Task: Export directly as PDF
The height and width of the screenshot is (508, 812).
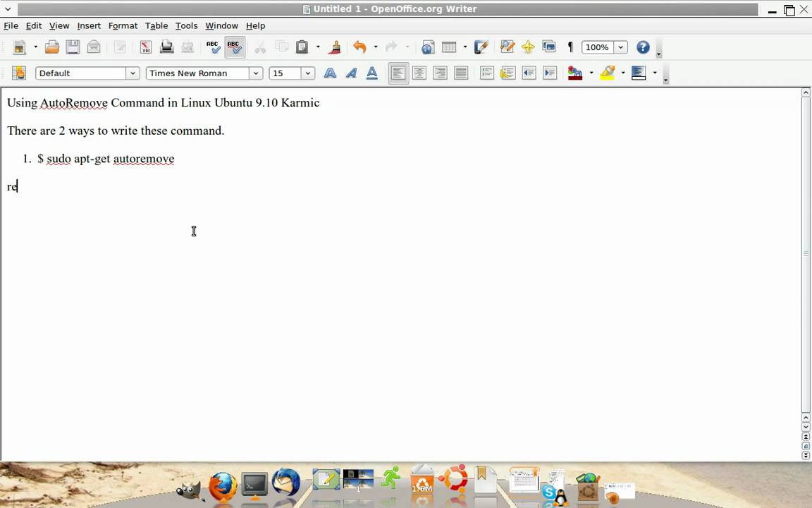Action: point(145,47)
